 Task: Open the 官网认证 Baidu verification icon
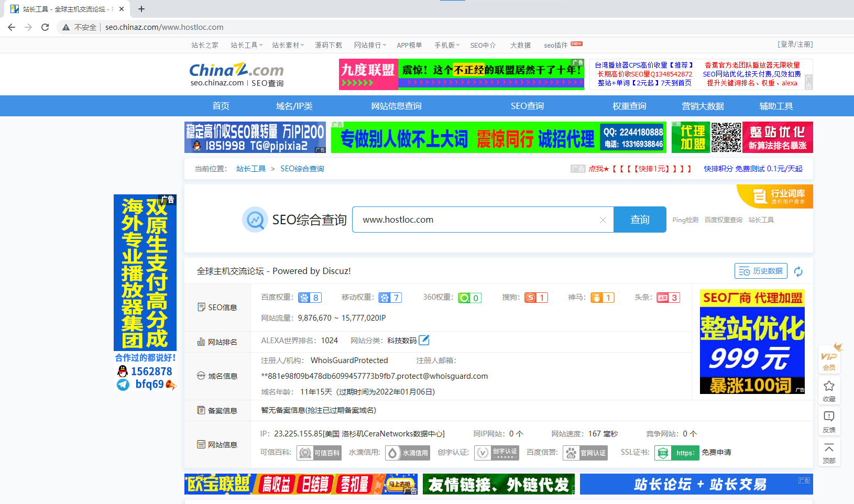pos(585,452)
